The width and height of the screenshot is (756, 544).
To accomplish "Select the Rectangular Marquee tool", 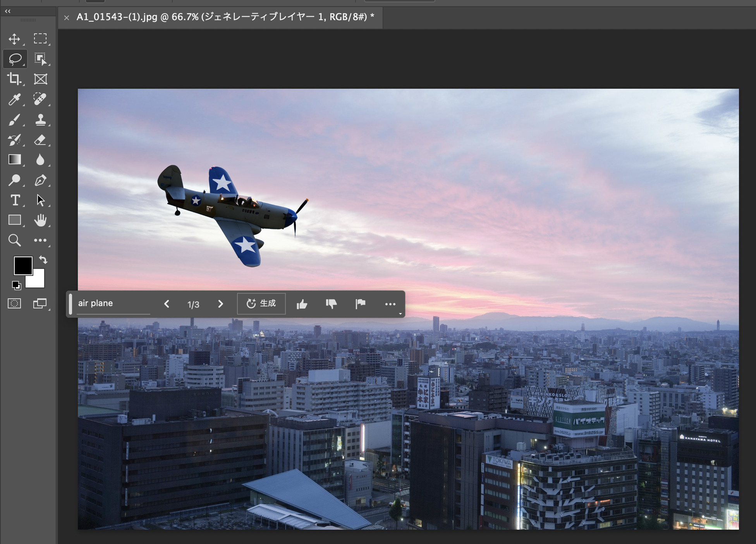I will click(40, 39).
